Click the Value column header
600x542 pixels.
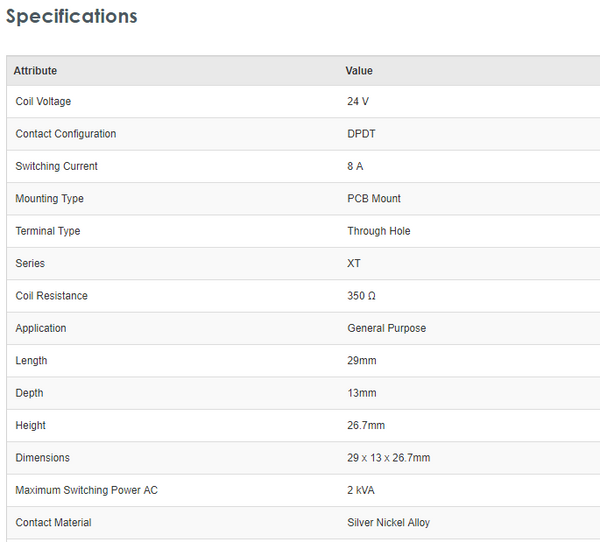(359, 71)
